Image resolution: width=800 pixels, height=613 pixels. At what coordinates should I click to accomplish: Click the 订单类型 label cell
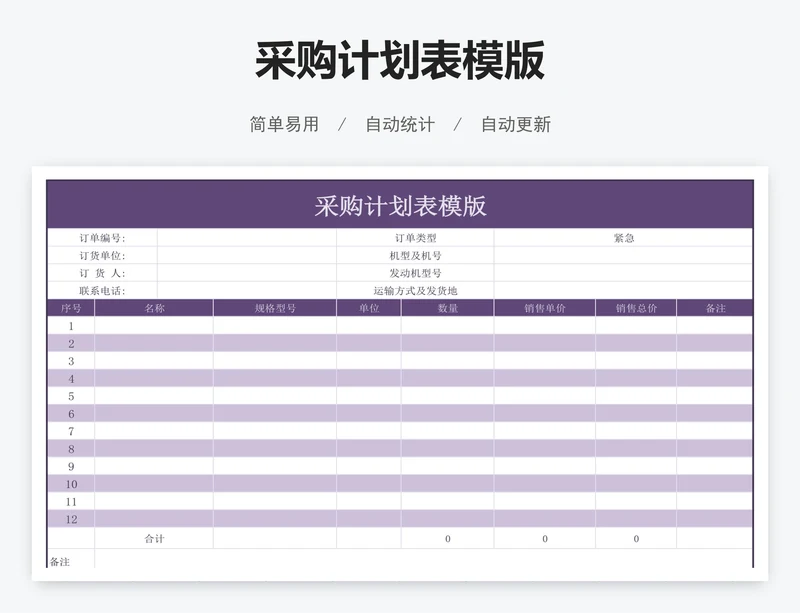415,238
